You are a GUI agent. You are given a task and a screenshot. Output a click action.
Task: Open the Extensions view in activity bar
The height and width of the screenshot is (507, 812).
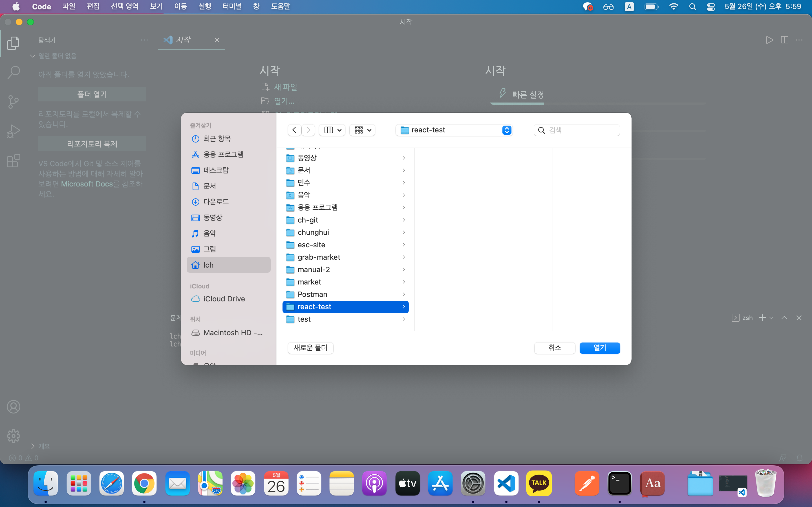click(13, 161)
